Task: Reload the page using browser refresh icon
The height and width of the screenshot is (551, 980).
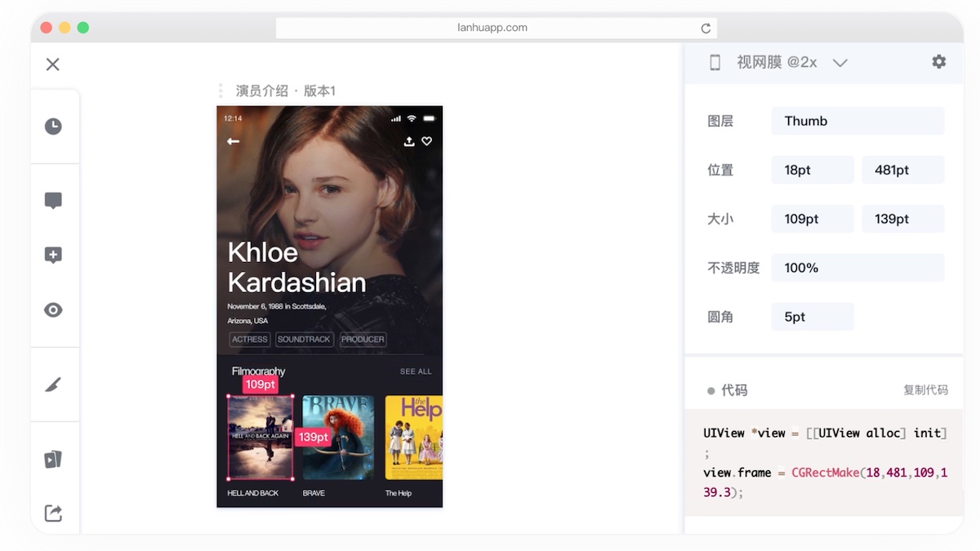Action: (706, 28)
